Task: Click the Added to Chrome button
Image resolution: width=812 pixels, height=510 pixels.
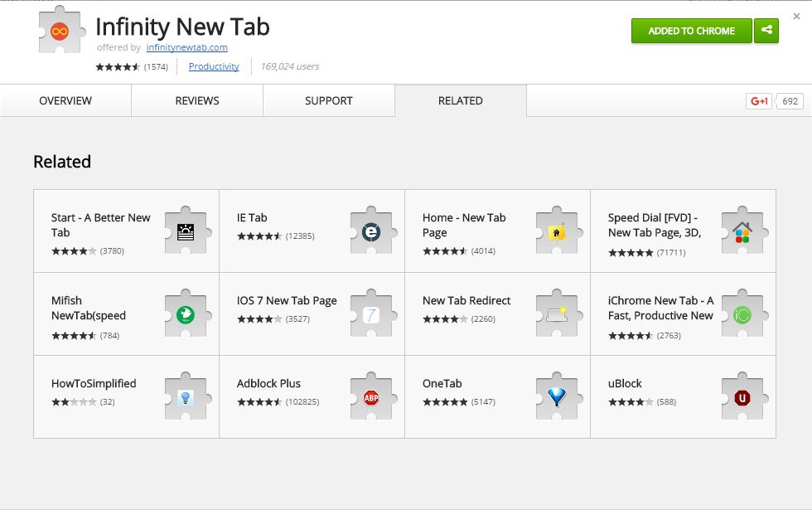Action: (x=691, y=31)
